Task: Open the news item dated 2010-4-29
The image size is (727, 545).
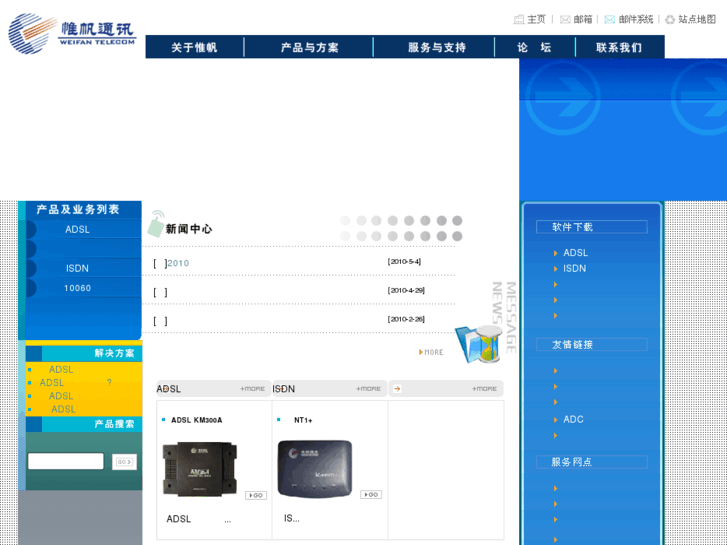Action: [160, 292]
